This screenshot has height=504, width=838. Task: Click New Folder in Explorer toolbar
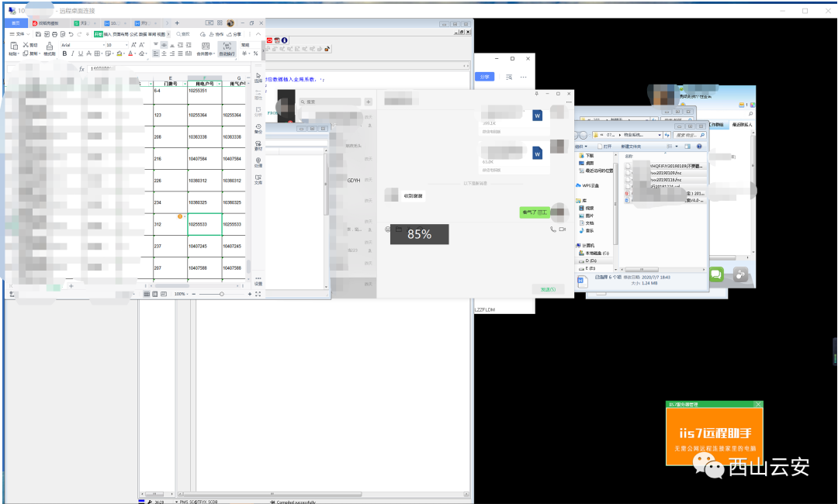tap(631, 147)
